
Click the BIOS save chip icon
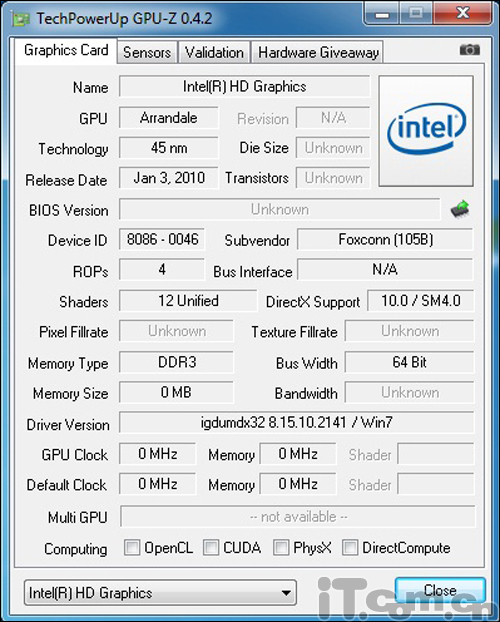point(460,209)
